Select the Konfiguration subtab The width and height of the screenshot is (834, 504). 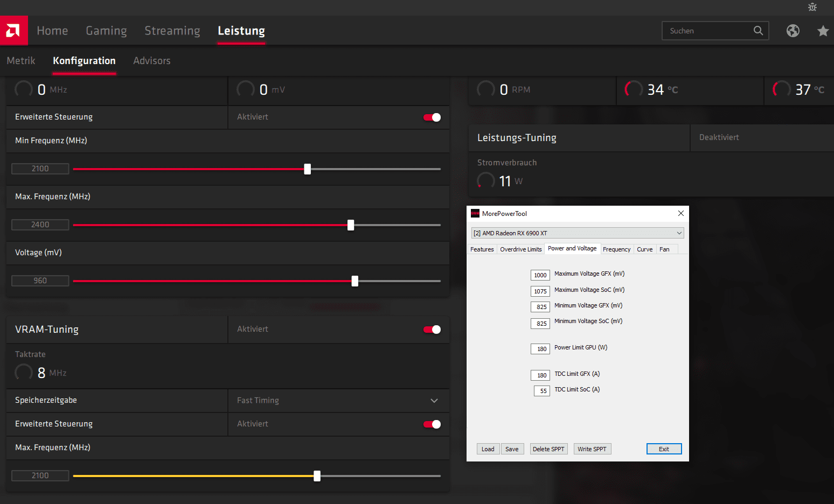pos(84,61)
